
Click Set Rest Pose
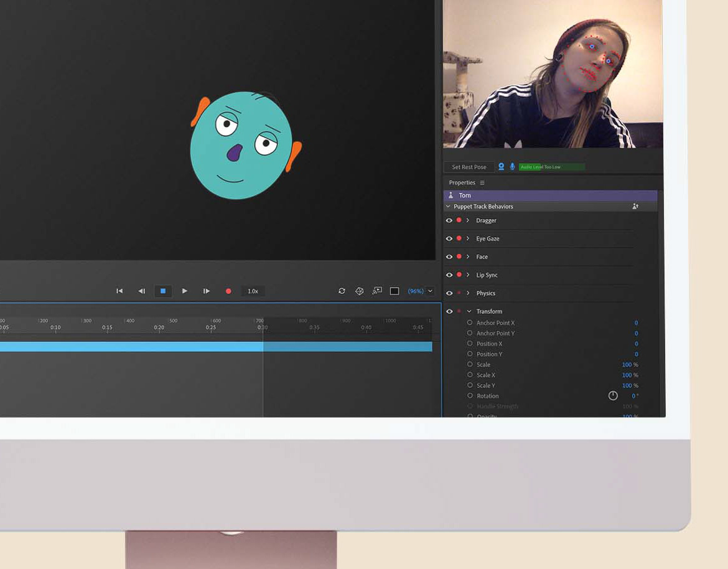click(469, 167)
